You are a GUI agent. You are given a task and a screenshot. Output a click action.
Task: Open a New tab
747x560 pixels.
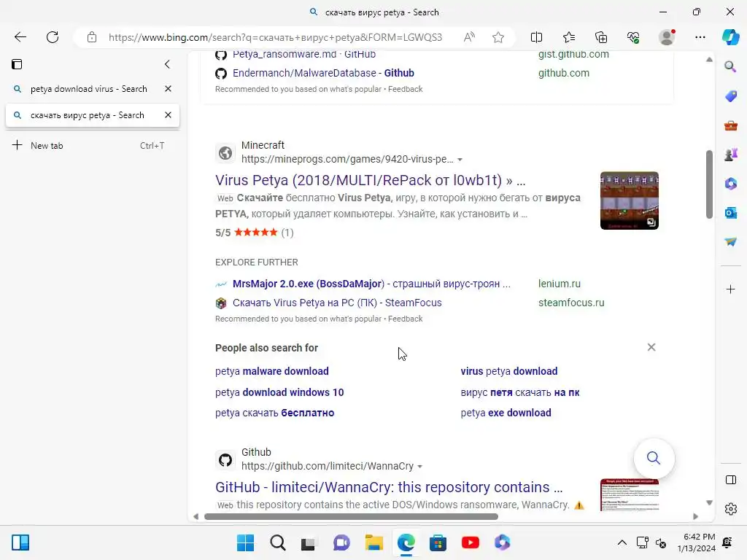pyautogui.click(x=88, y=145)
